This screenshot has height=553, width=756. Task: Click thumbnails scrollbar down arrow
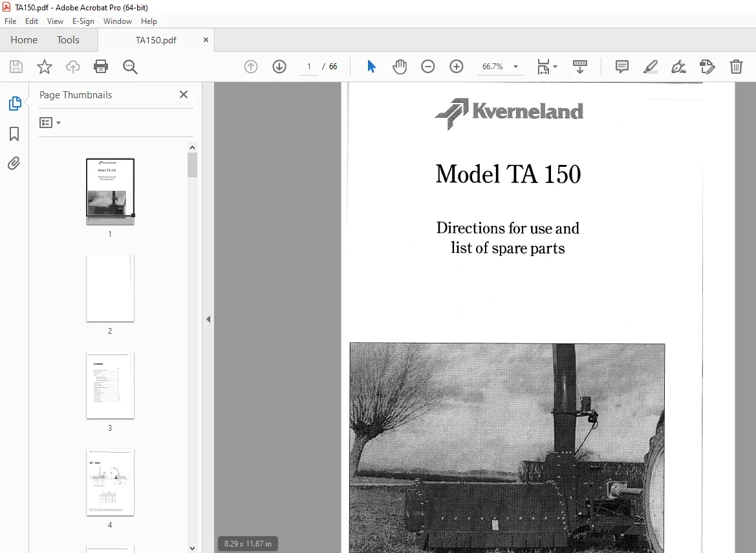pos(192,548)
